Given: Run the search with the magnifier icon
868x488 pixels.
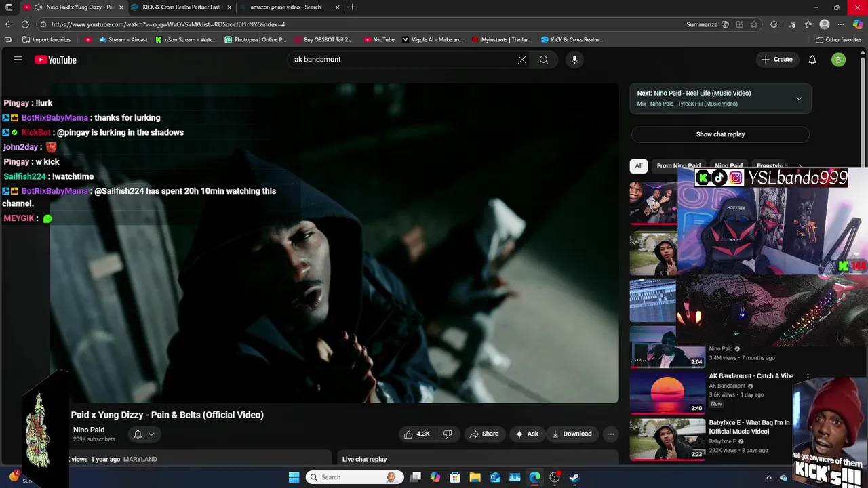Looking at the screenshot, I should pos(544,60).
